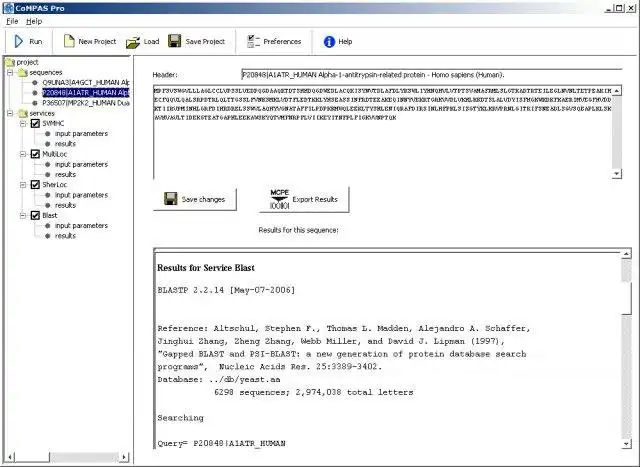Open Blast results node
Screen dimensions: 640x467
tap(65, 236)
